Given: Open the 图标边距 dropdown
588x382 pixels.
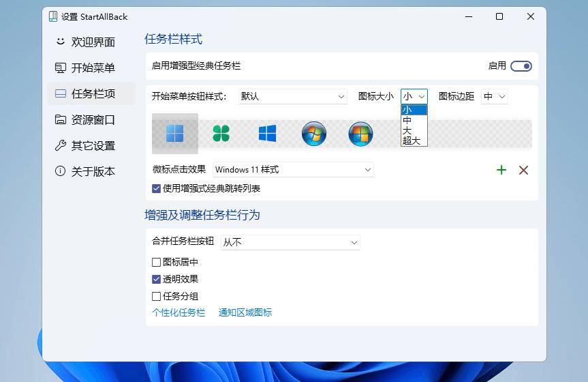Looking at the screenshot, I should point(495,97).
